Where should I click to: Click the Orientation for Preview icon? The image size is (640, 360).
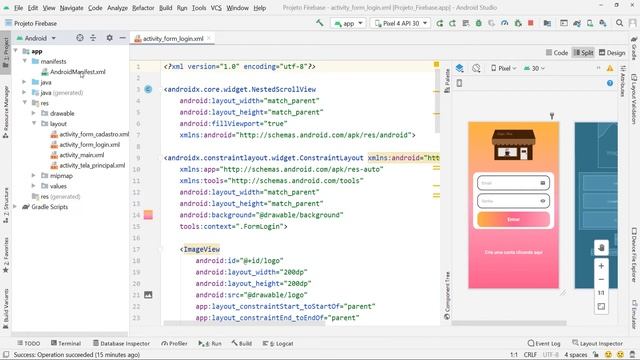476,68
